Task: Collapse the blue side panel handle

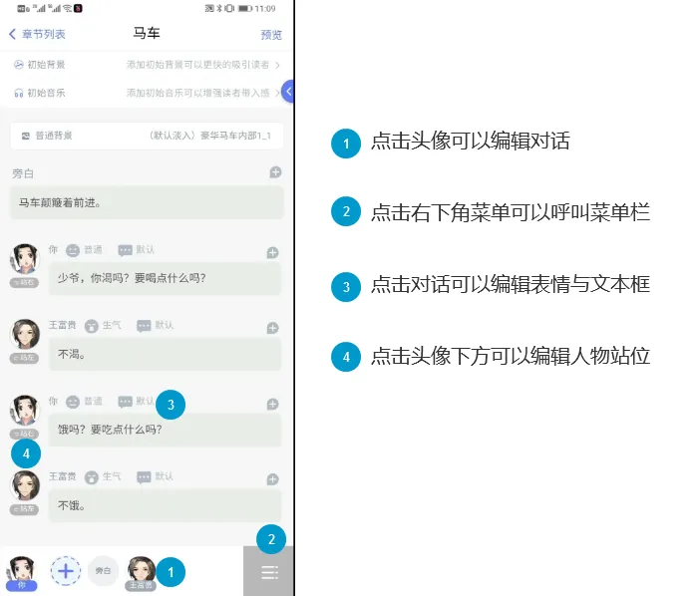Action: [288, 92]
